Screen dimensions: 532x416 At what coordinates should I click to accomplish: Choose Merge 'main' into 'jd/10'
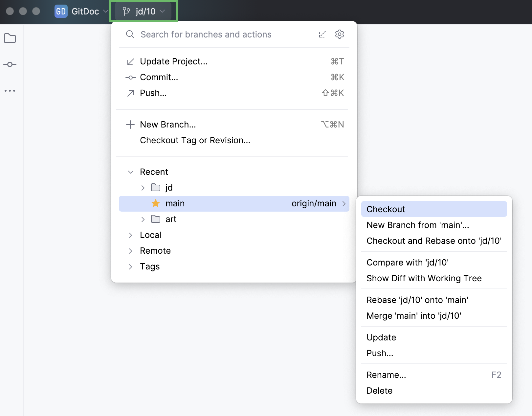(x=414, y=315)
